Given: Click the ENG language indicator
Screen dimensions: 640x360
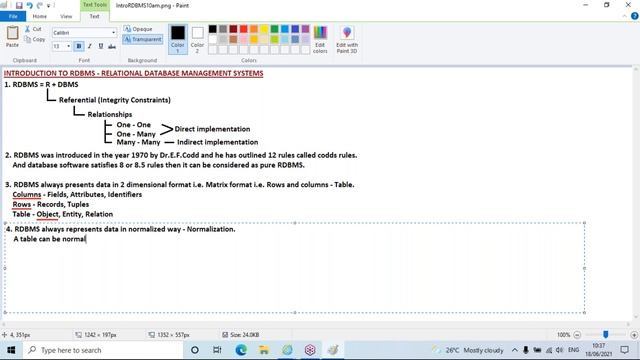Looking at the screenshot, I should [573, 350].
